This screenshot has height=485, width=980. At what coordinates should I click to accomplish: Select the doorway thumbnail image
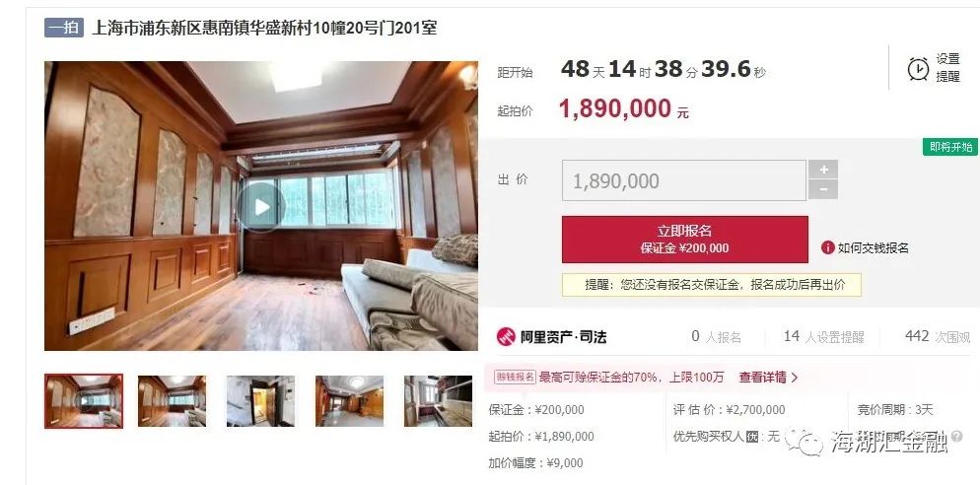(260, 401)
